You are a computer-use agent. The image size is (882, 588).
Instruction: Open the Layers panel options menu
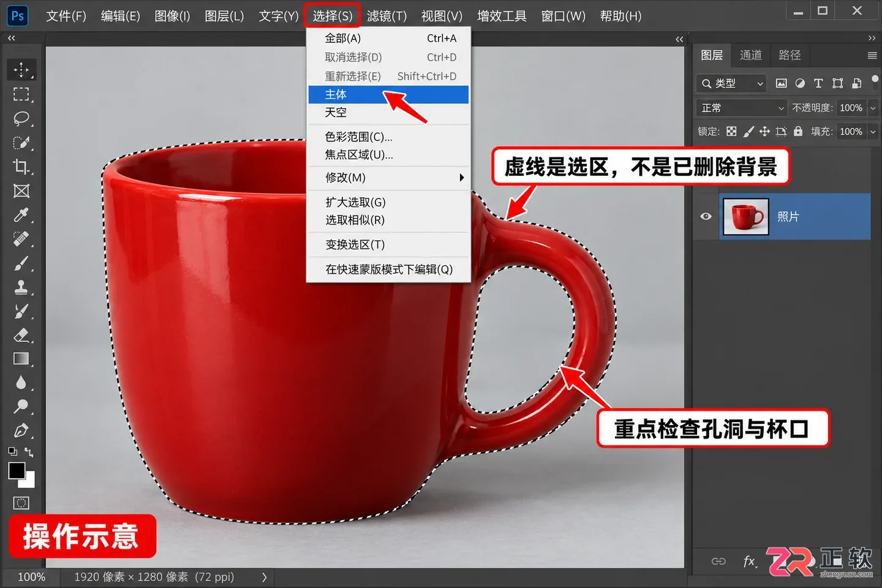[872, 56]
